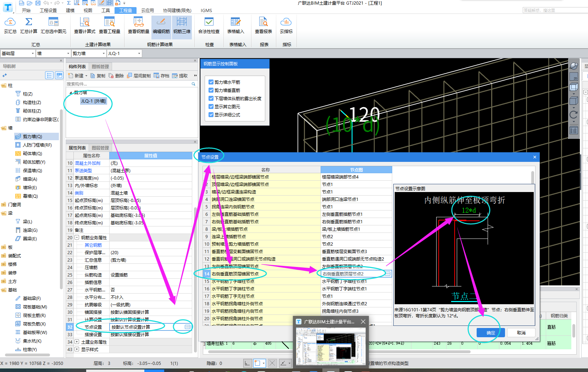Screen dimensions: 588x372
Task: Click vertical scrollbar in 节点设置 list
Action: click(x=532, y=177)
